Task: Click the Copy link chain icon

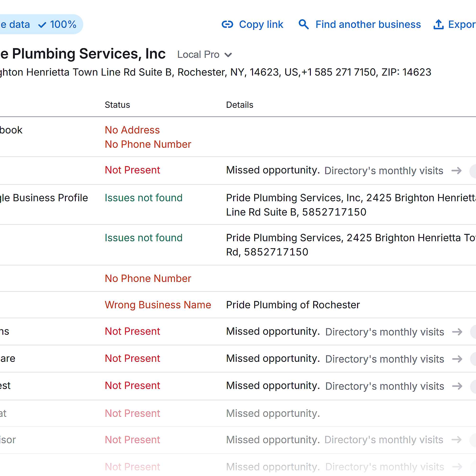Action: click(x=227, y=24)
